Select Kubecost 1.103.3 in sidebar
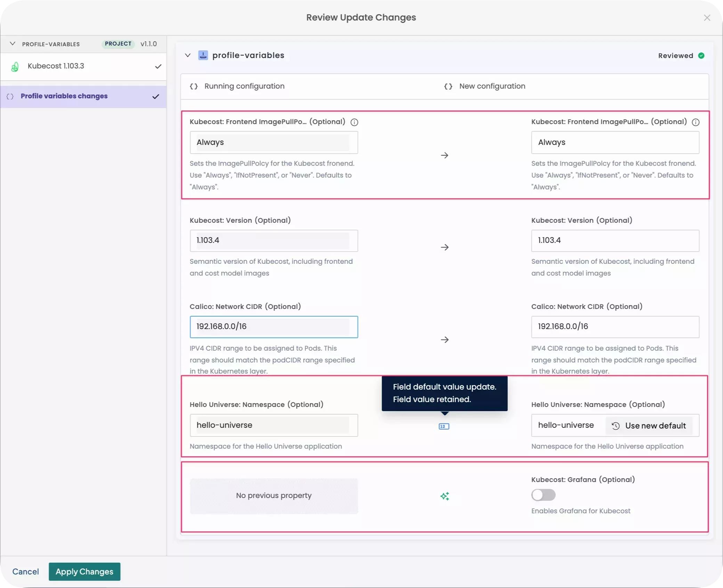 [83, 66]
